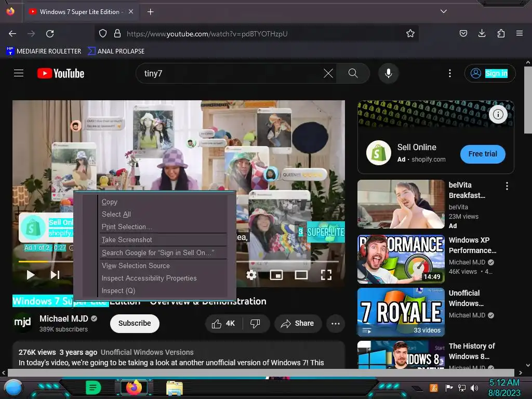Open the Firefox extensions puzzle icon

(x=501, y=33)
